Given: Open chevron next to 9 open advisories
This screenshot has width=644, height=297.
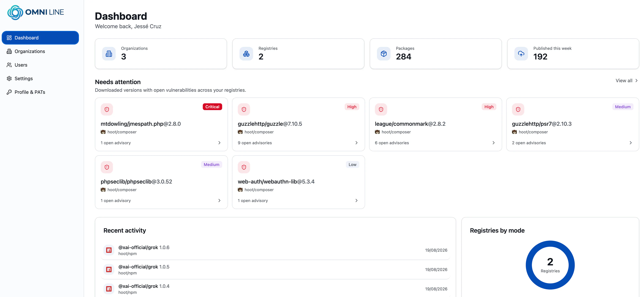Looking at the screenshot, I should coord(357,143).
